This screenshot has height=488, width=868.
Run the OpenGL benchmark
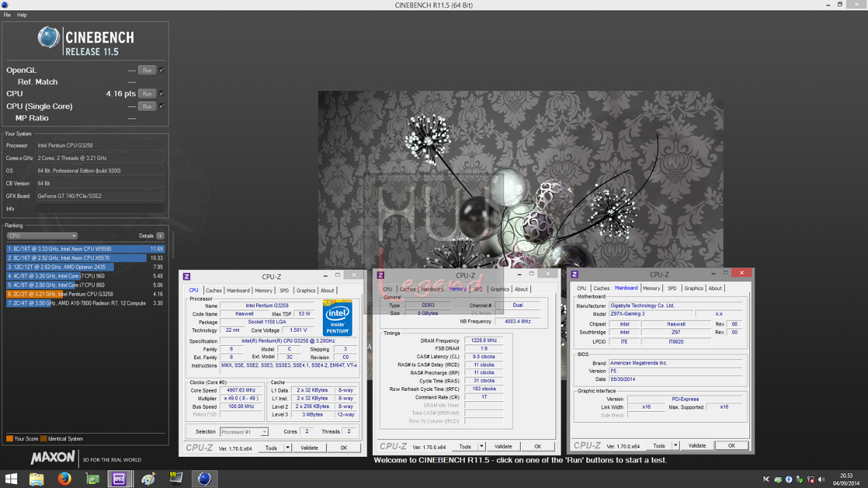coord(147,70)
